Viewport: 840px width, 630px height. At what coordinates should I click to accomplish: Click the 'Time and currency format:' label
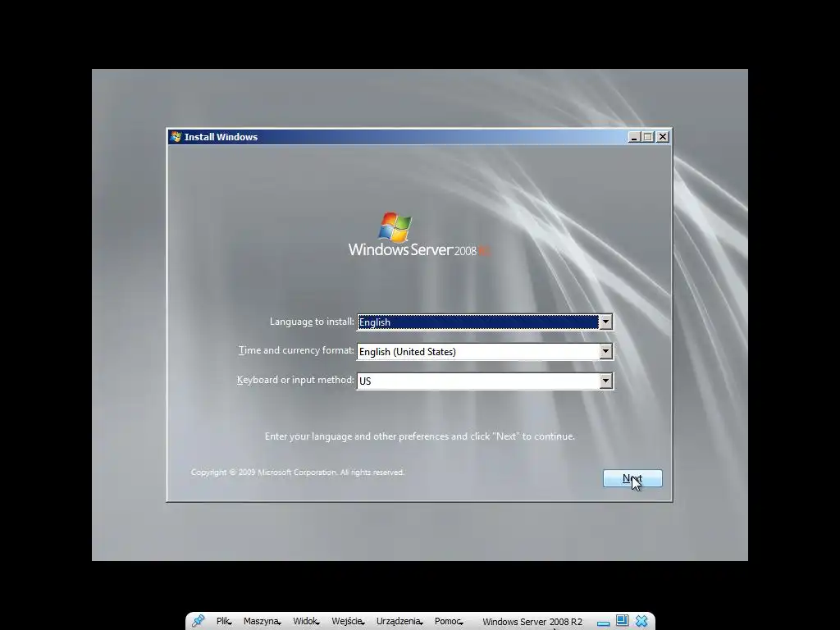point(296,350)
